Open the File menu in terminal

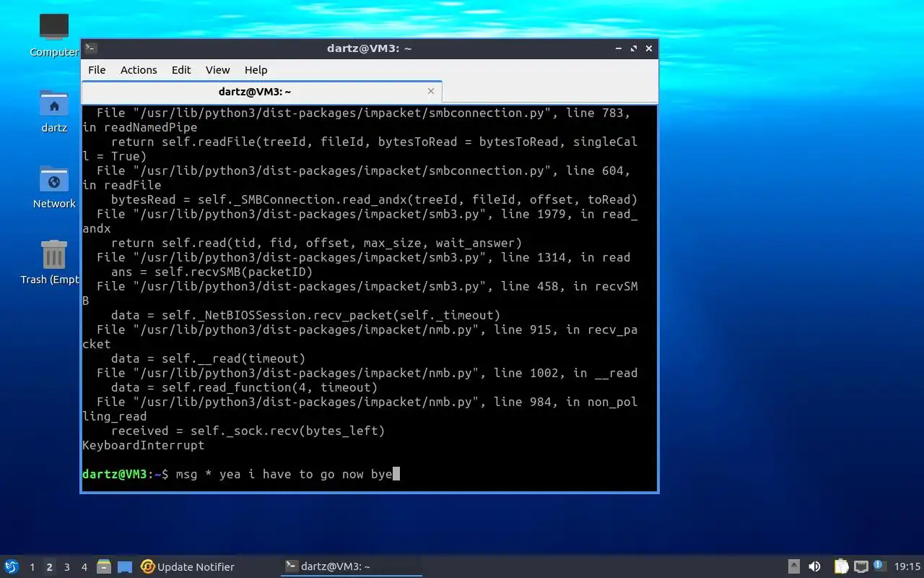(97, 70)
